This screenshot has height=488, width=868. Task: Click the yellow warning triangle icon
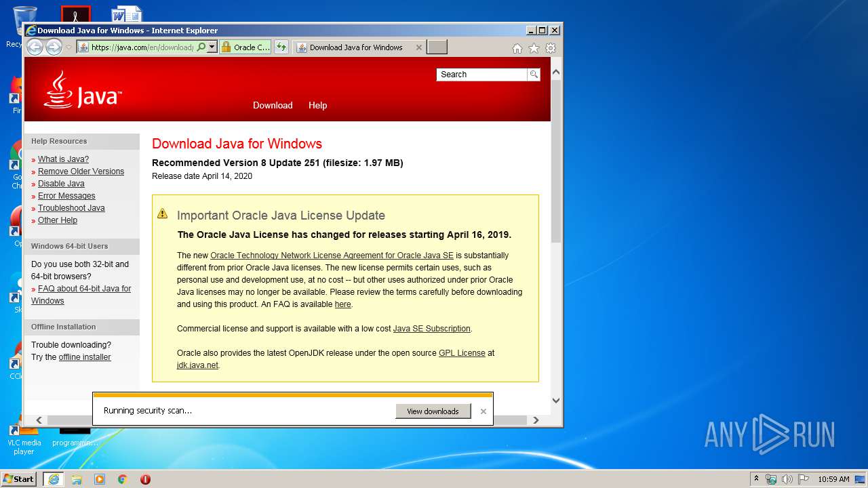click(x=163, y=213)
